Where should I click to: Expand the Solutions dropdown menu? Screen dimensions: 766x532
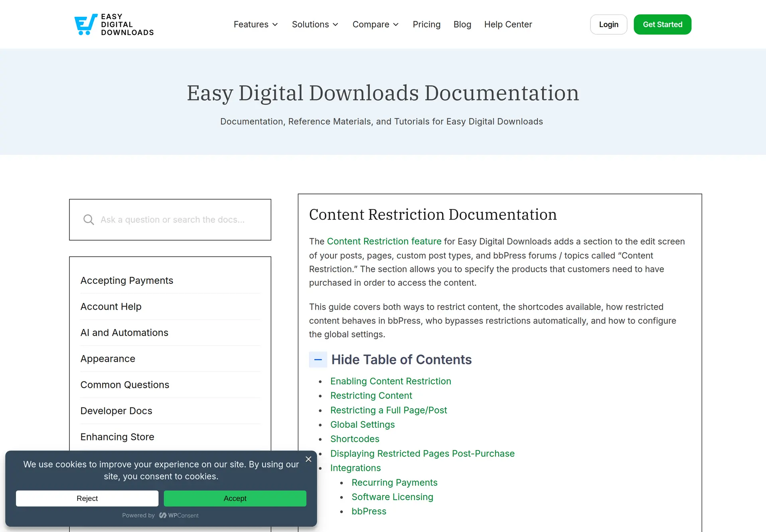(x=315, y=24)
